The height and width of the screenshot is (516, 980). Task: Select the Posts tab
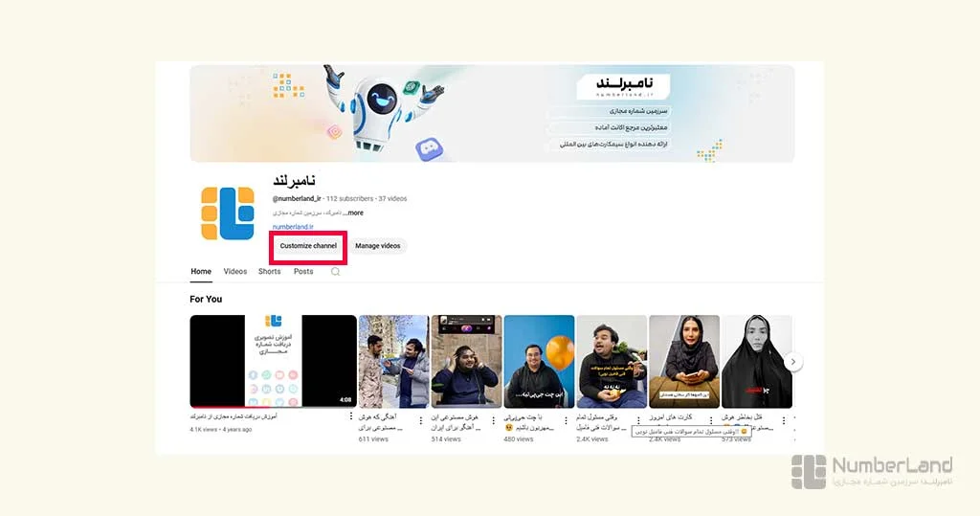point(303,272)
